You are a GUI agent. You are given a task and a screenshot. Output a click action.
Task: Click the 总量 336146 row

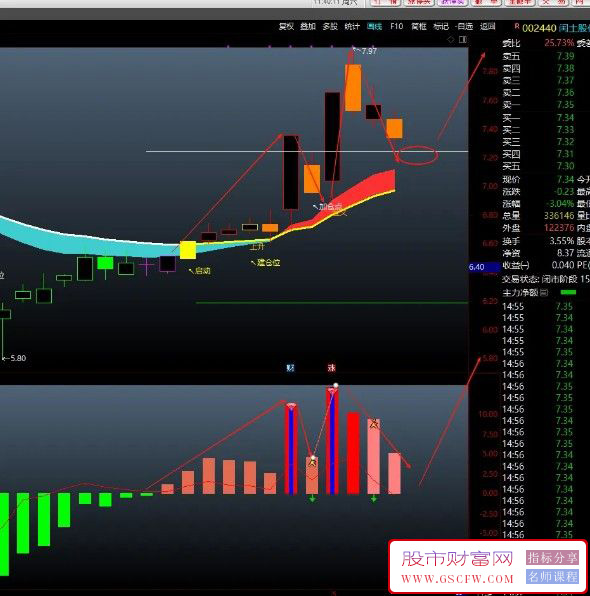[x=538, y=216]
